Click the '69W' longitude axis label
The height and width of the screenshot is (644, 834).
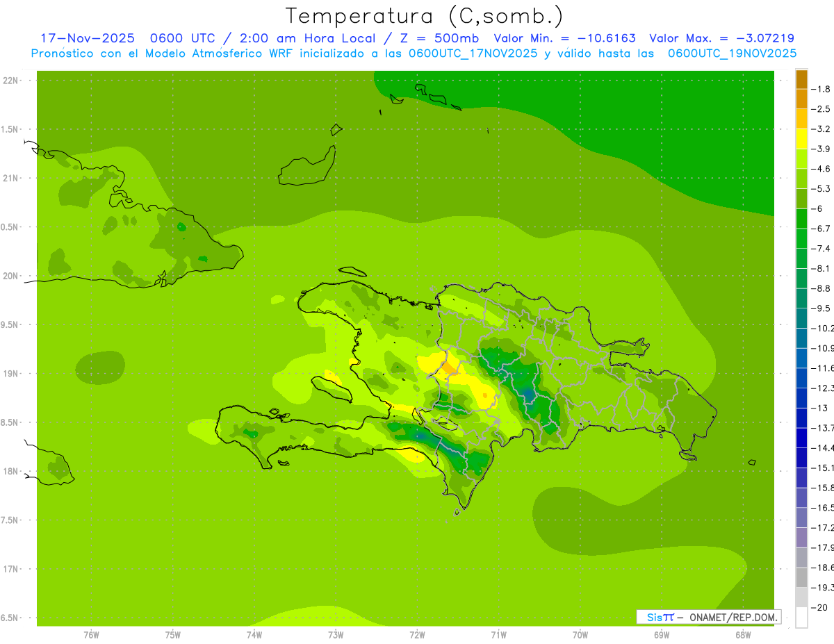coord(662,634)
